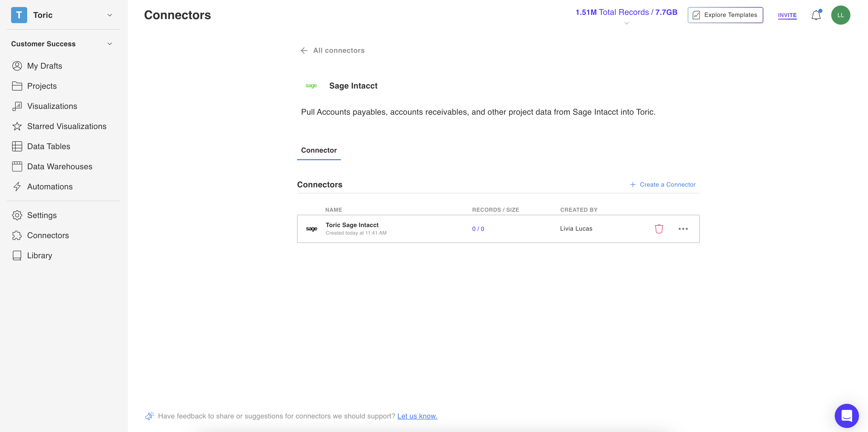Click the Automations lightning icon
868x432 pixels.
17,187
